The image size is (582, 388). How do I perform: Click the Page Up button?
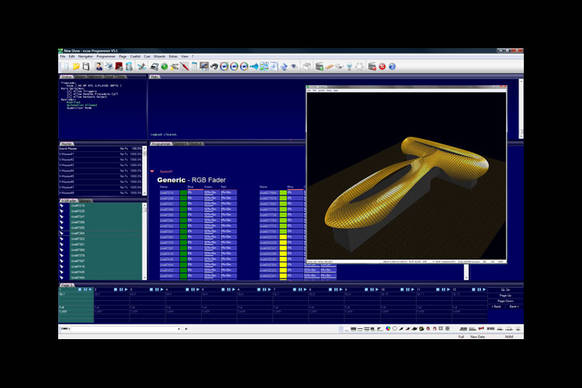pos(506,296)
